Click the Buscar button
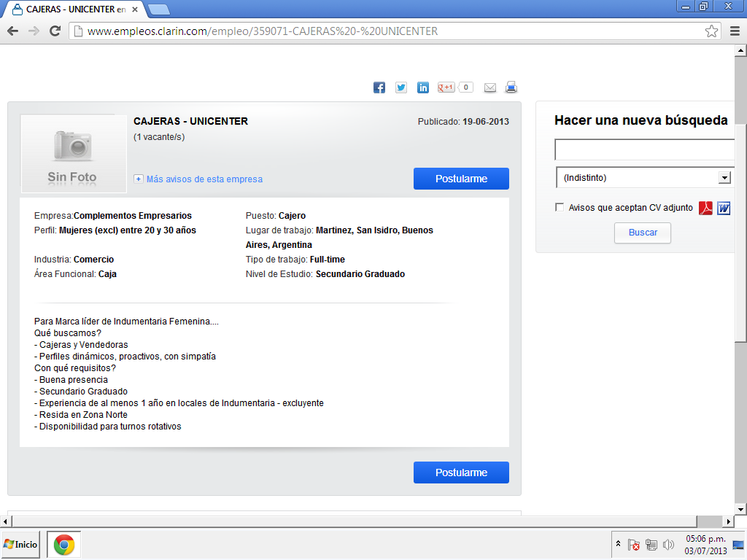This screenshot has width=747, height=560. [643, 233]
